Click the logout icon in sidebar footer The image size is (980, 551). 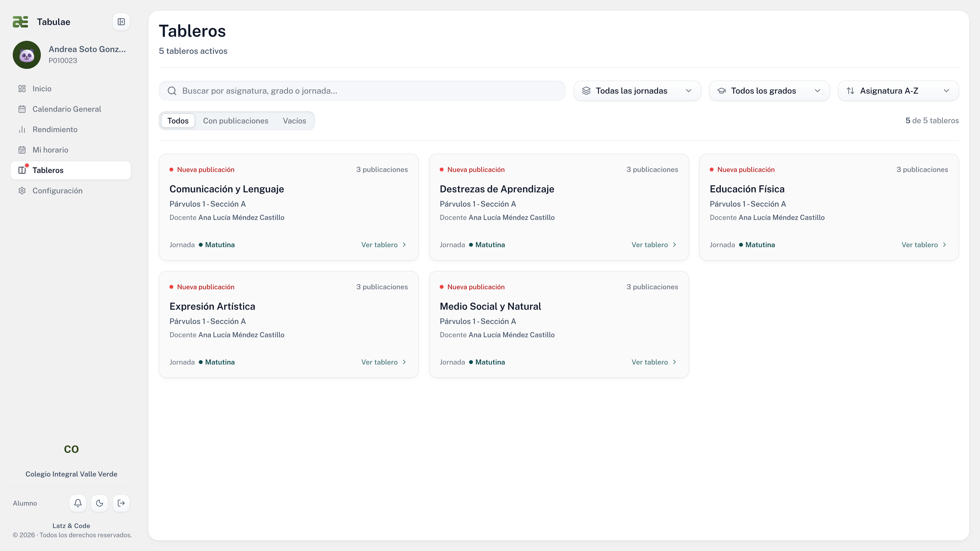[x=121, y=503]
